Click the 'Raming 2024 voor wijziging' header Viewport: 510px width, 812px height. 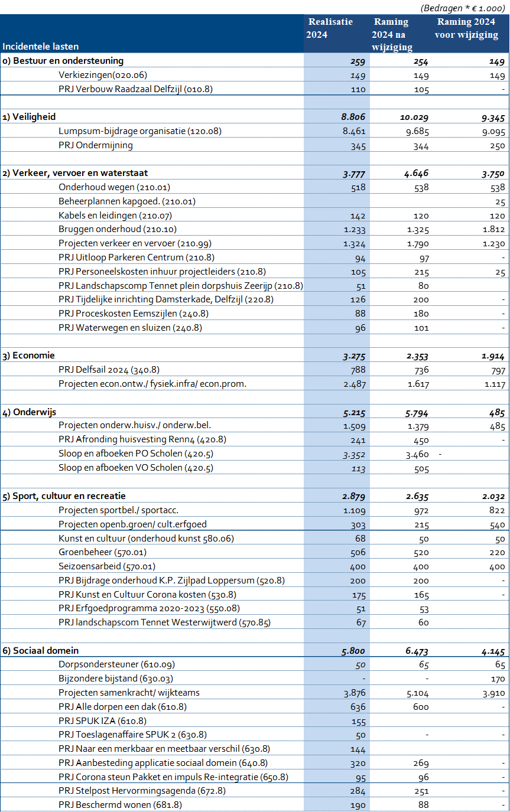click(x=466, y=28)
